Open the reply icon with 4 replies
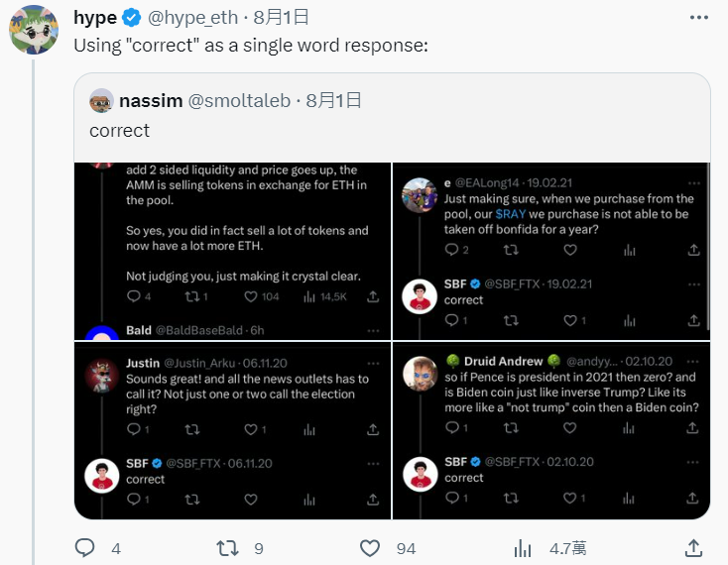This screenshot has height=565, width=728. (85, 548)
